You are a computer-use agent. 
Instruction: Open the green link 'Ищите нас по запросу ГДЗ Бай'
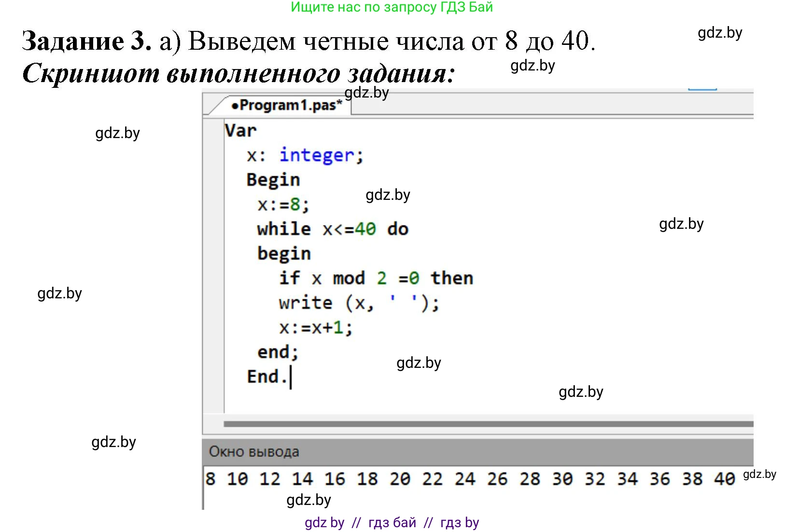point(392,7)
